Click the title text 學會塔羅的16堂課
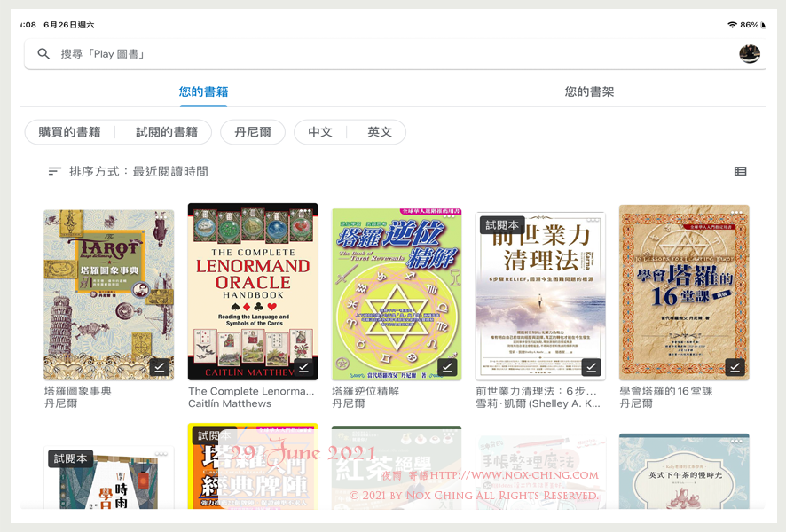 [666, 391]
